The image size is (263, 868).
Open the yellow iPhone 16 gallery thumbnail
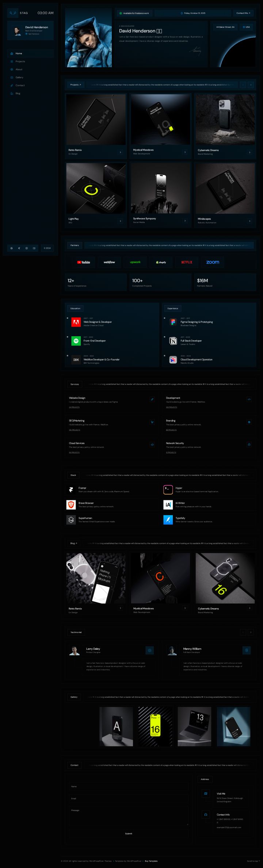155,727
